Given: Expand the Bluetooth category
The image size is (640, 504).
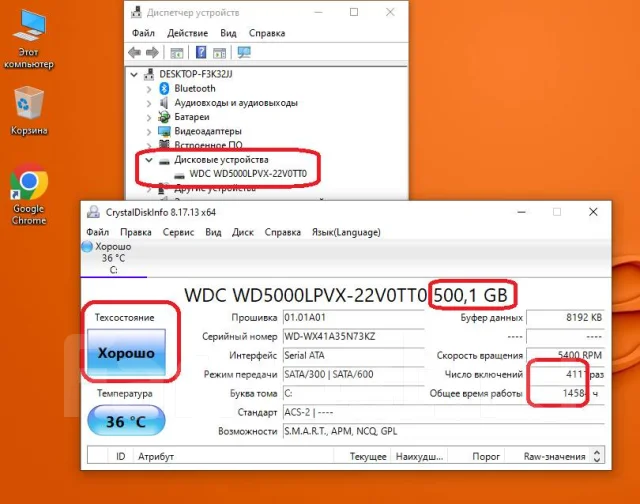Looking at the screenshot, I should 149,89.
